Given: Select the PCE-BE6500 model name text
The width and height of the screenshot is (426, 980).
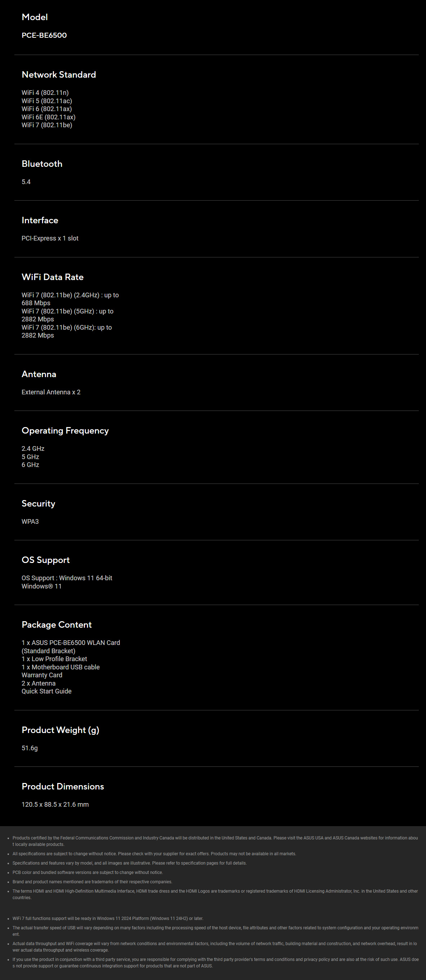Looking at the screenshot, I should click(44, 35).
